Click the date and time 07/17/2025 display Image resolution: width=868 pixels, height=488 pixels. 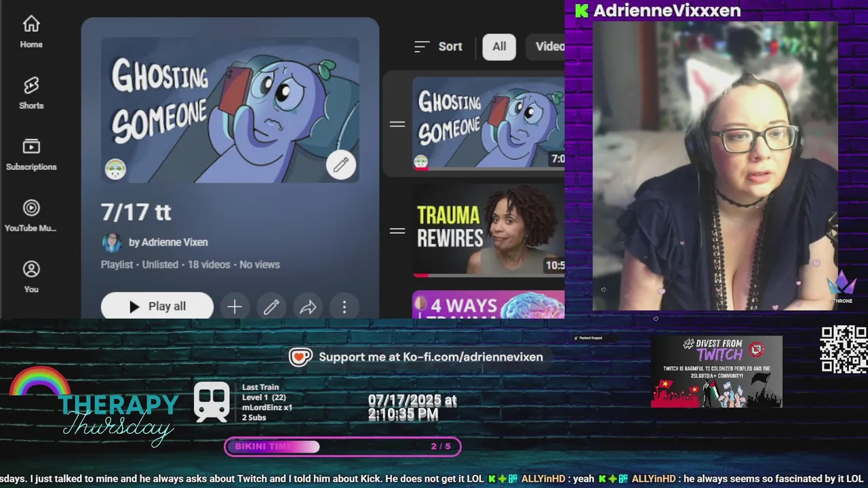pos(412,407)
